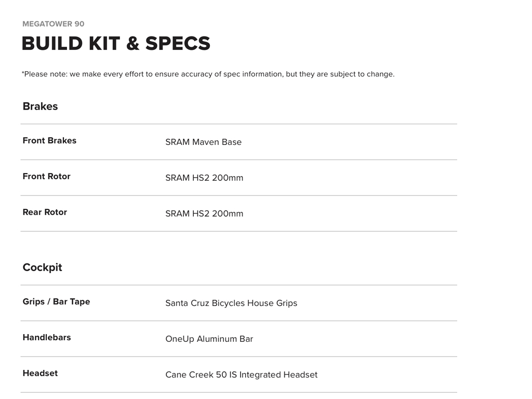Select the 'SRAM Maven Base' spec value
The image size is (532, 399).
pyautogui.click(x=203, y=142)
